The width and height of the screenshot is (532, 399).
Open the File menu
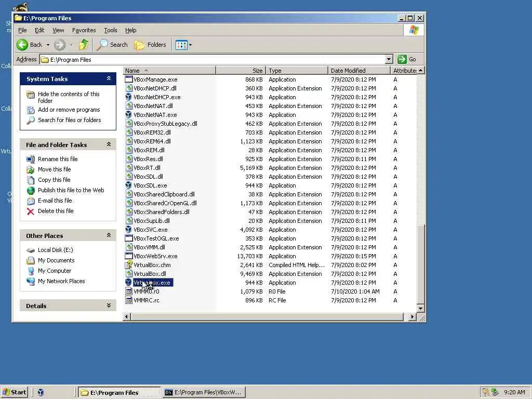[x=22, y=30]
